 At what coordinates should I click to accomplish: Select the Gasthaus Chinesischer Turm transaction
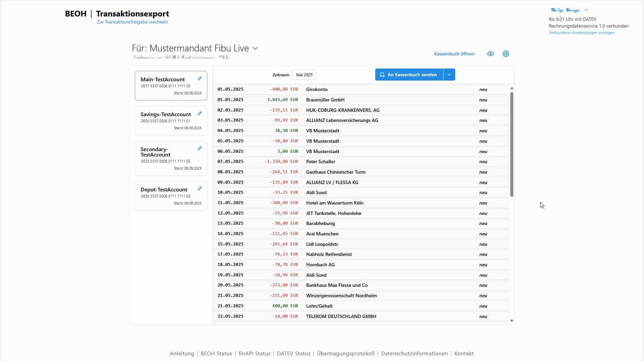361,172
